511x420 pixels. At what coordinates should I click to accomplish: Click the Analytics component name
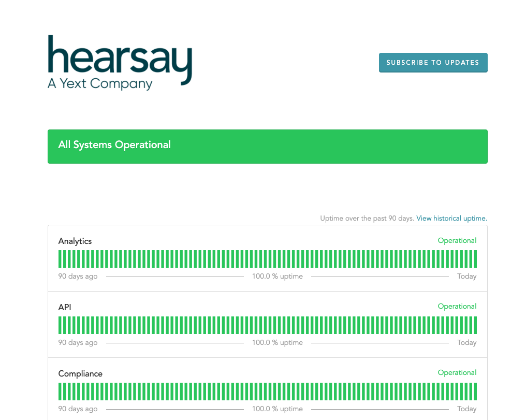click(75, 241)
